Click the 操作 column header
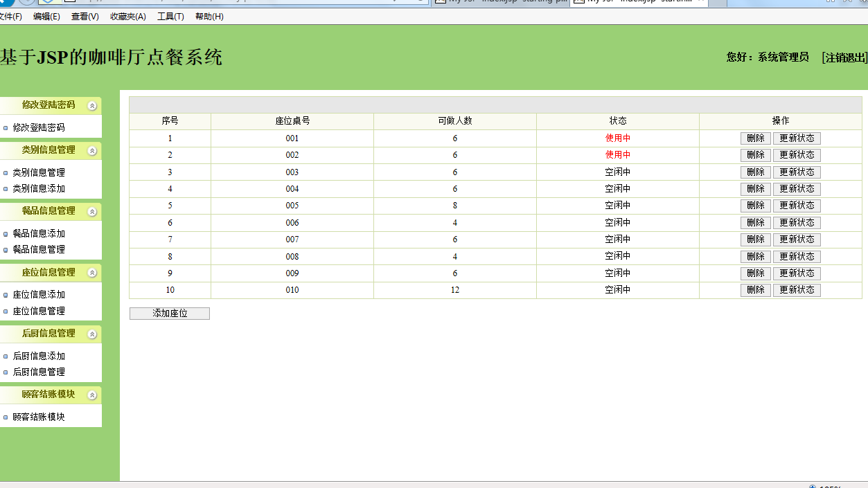Screen dimensions: 868x488 [781, 121]
